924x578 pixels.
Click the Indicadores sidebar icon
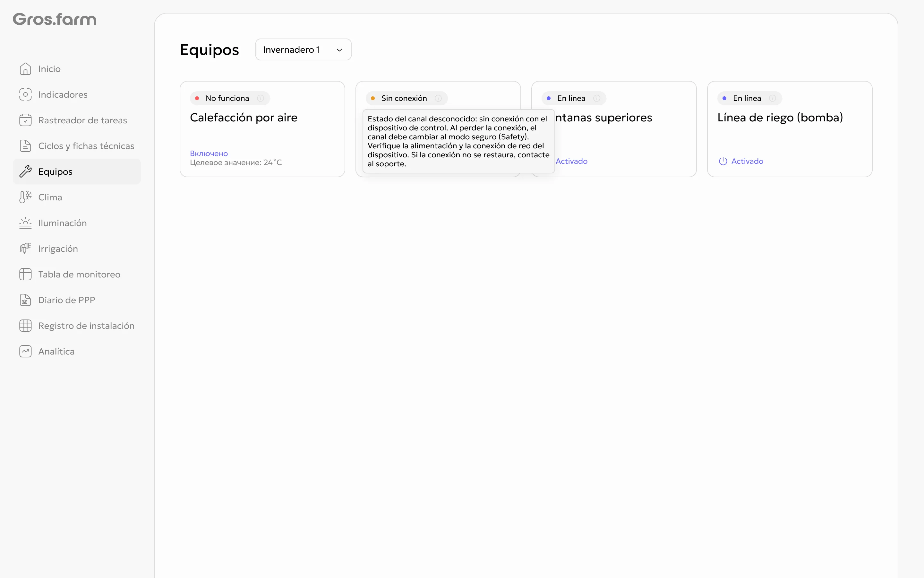pos(25,94)
